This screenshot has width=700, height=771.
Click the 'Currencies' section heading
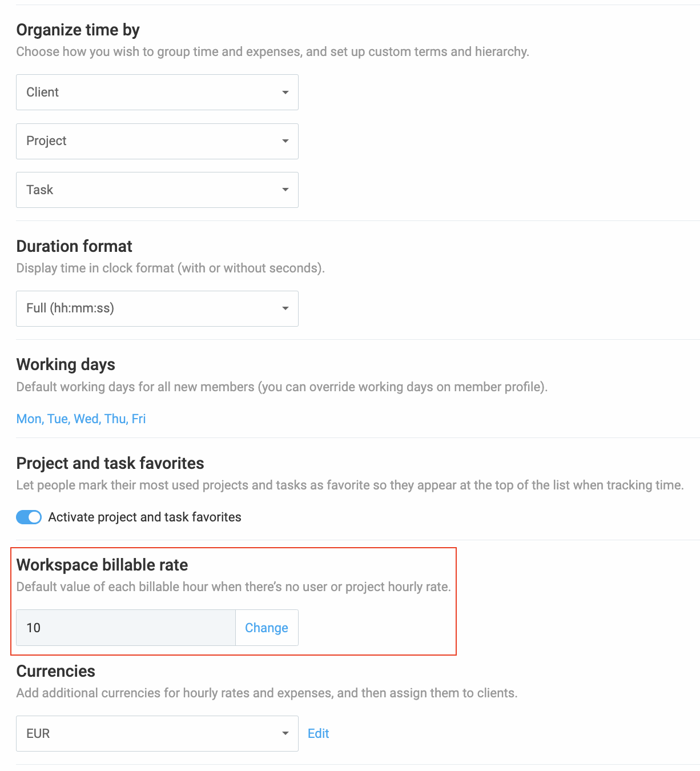pos(56,671)
